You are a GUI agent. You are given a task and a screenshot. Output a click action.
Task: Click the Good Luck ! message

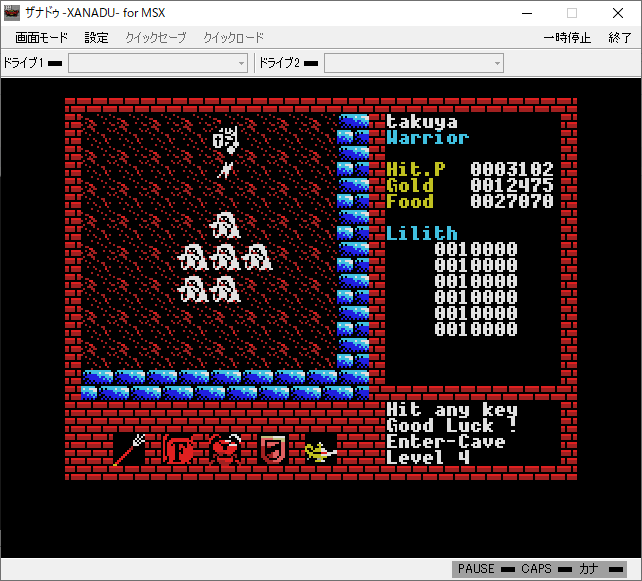coord(452,426)
